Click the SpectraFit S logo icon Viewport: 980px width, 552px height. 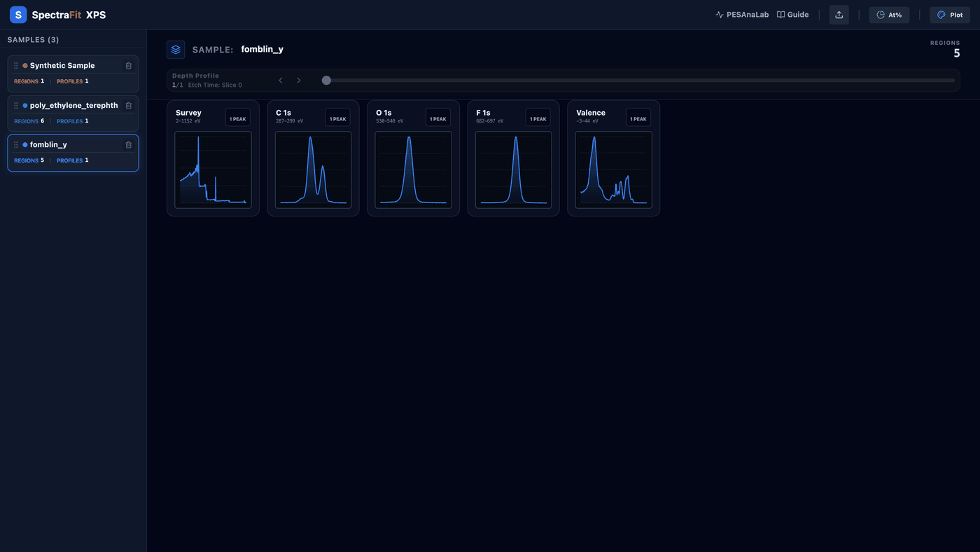coord(18,15)
